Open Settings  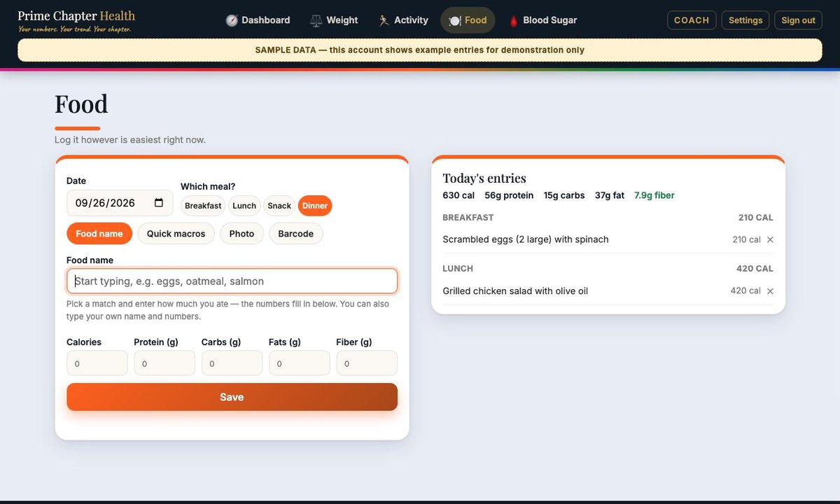click(x=745, y=20)
